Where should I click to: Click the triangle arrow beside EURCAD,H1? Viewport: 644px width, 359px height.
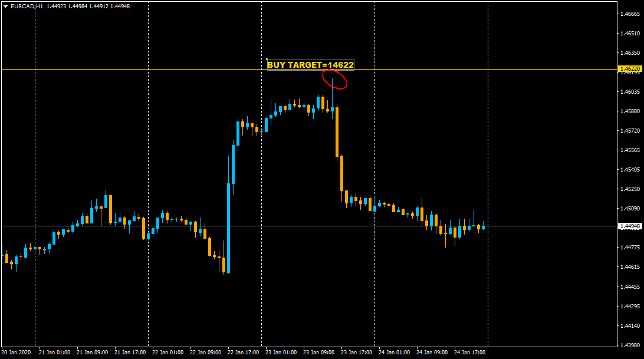coord(5,6)
